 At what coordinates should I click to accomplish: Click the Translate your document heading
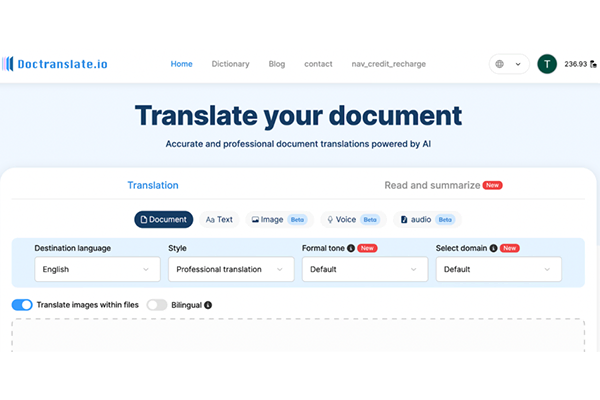coord(298,115)
